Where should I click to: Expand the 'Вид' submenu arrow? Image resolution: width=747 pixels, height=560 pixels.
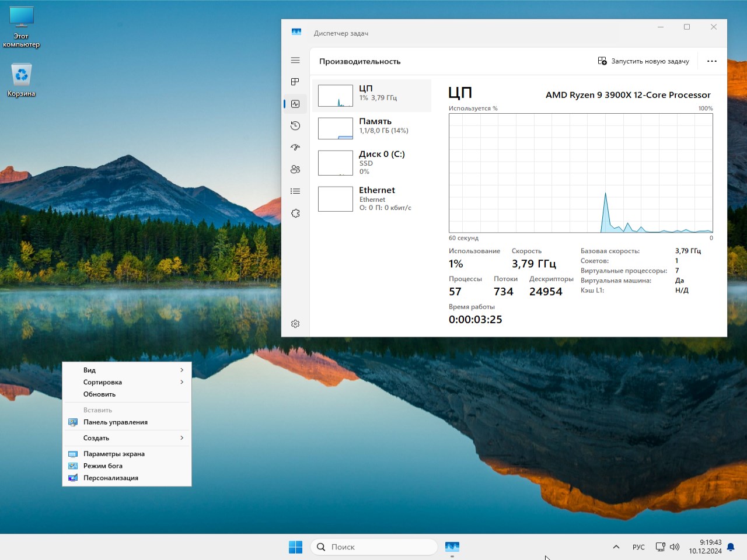point(182,370)
